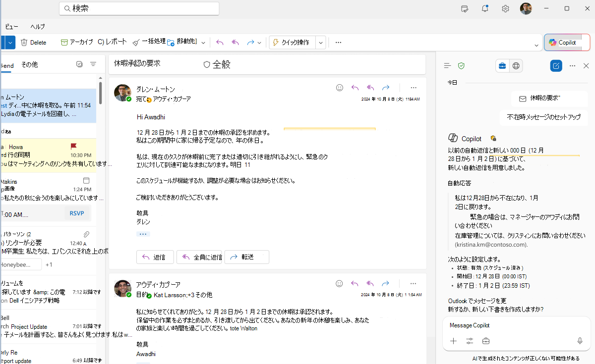Screen dimensions: 595x364
Task: Toggle the Copilot button in the ribbon
Action: click(567, 43)
